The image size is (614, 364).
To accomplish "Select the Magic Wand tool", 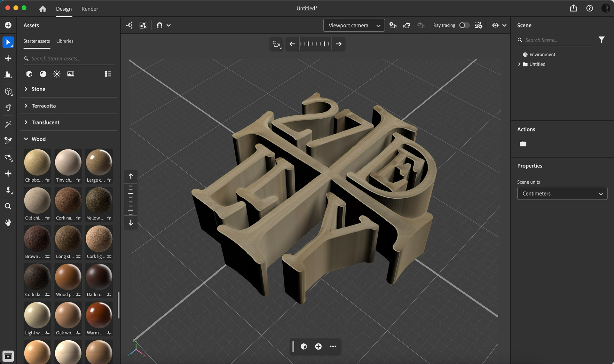I will pos(8,124).
